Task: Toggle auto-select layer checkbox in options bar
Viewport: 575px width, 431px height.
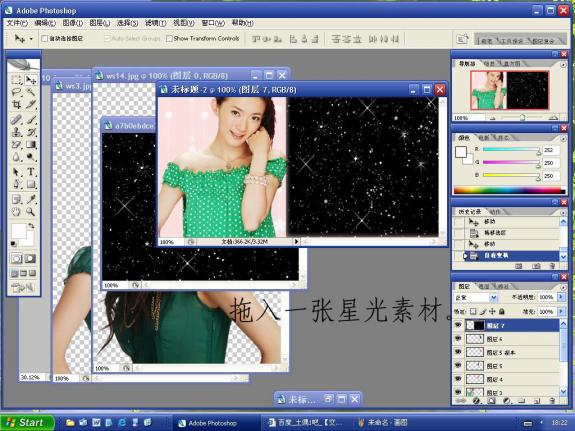Action: point(45,39)
